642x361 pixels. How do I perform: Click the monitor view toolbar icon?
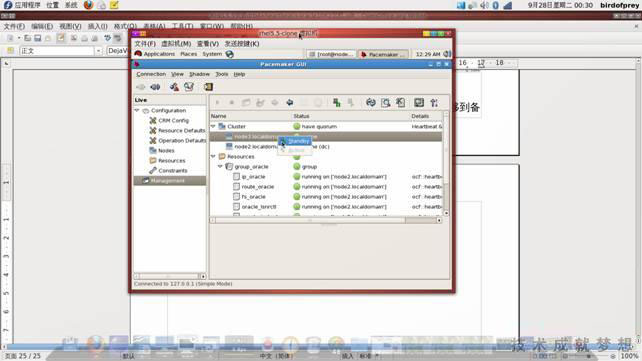coord(419,102)
